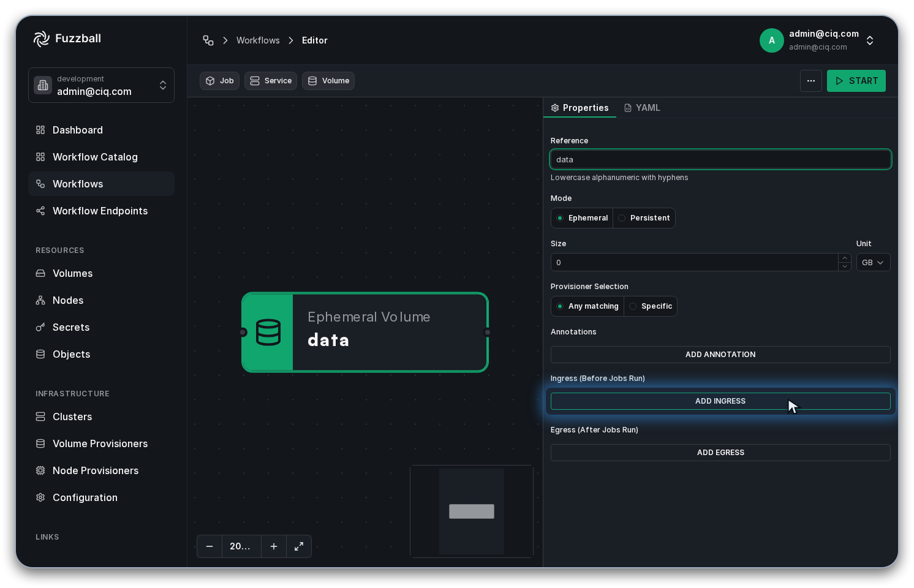Image resolution: width=914 pixels, height=588 pixels.
Task: Click the Workflows breadcrumb link
Action: point(258,40)
